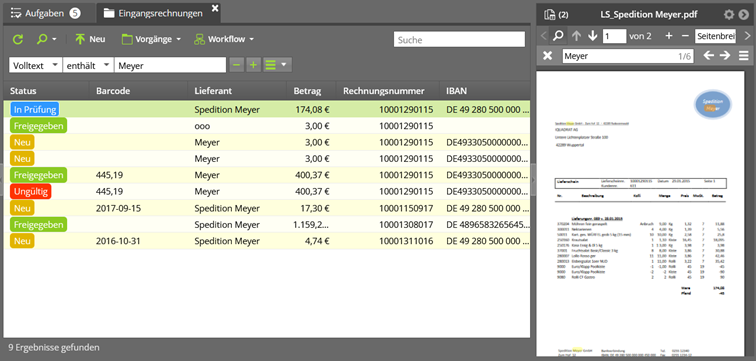Screen dimensions: 756x361
Task: Zoom out the PDF with minus
Action: pos(685,36)
